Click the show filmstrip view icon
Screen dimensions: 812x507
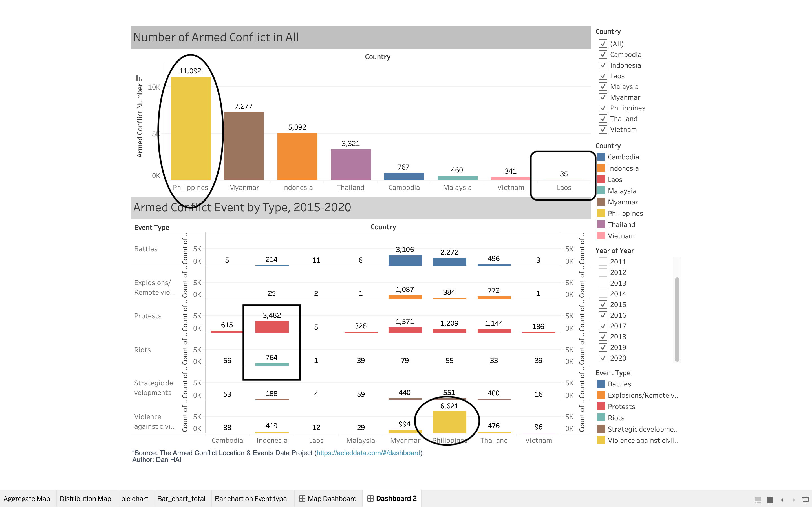pos(758,500)
